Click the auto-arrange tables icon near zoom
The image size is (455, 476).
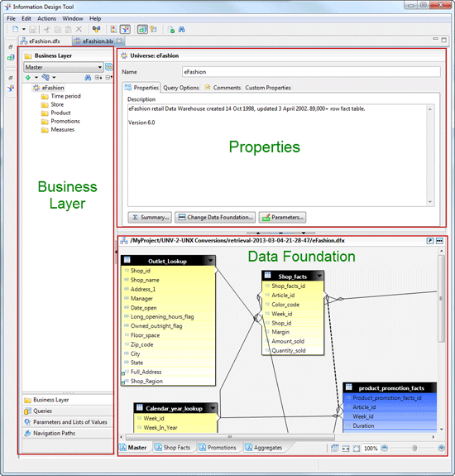click(334, 448)
